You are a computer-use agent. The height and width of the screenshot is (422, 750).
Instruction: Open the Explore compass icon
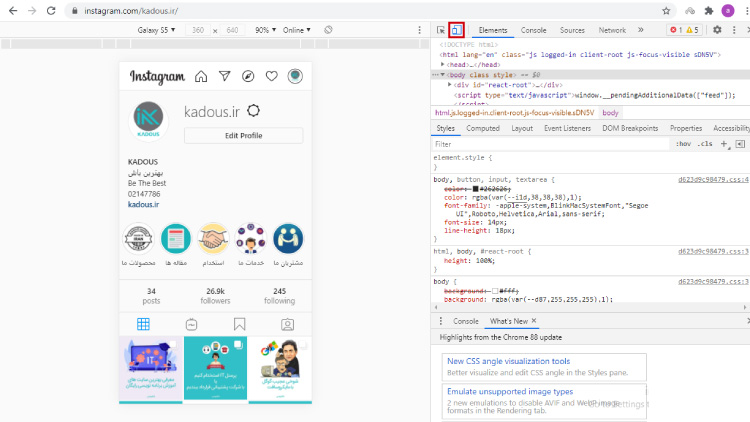click(x=248, y=76)
